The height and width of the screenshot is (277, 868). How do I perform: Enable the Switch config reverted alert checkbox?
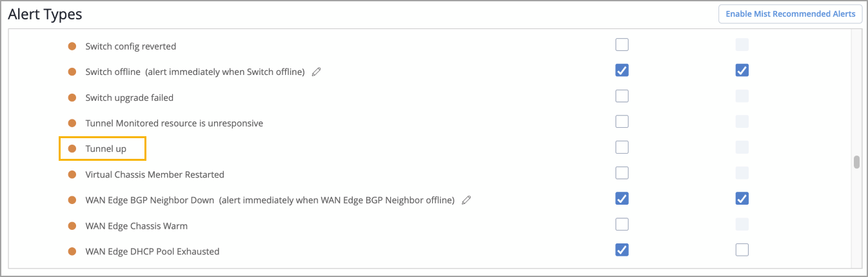pyautogui.click(x=622, y=45)
